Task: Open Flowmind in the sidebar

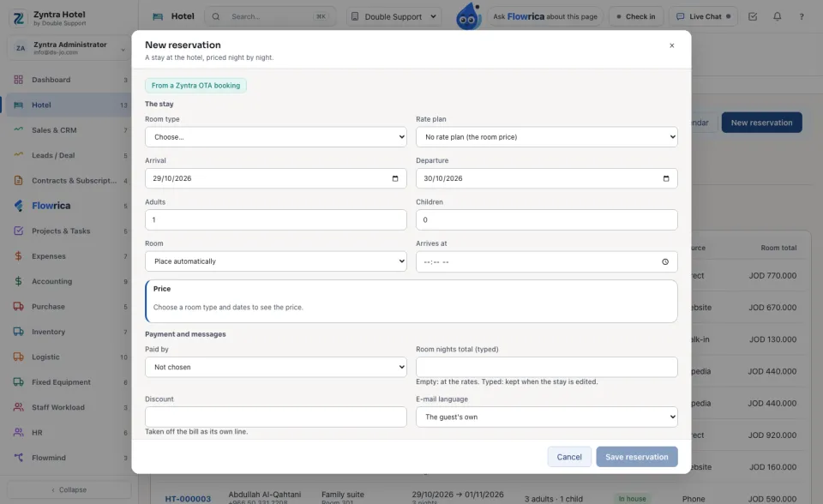Action: pyautogui.click(x=69, y=457)
